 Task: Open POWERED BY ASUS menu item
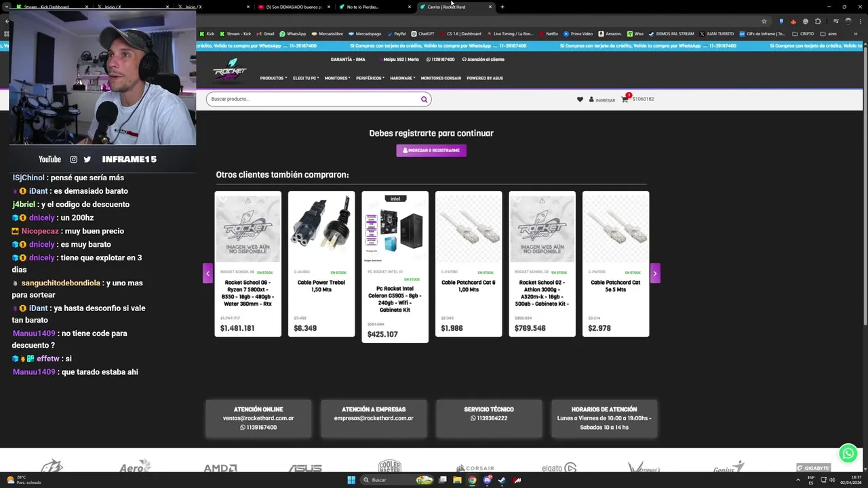[485, 78]
